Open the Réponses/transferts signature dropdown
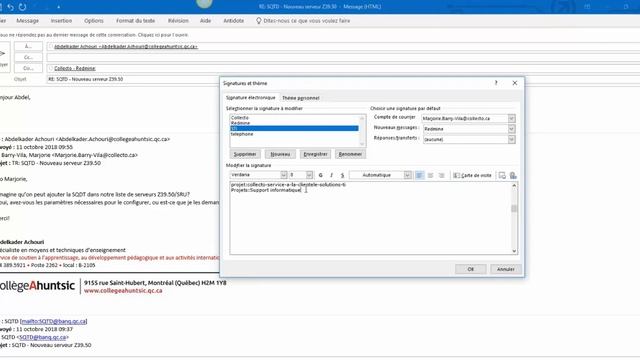The width and height of the screenshot is (640, 360). tap(511, 139)
